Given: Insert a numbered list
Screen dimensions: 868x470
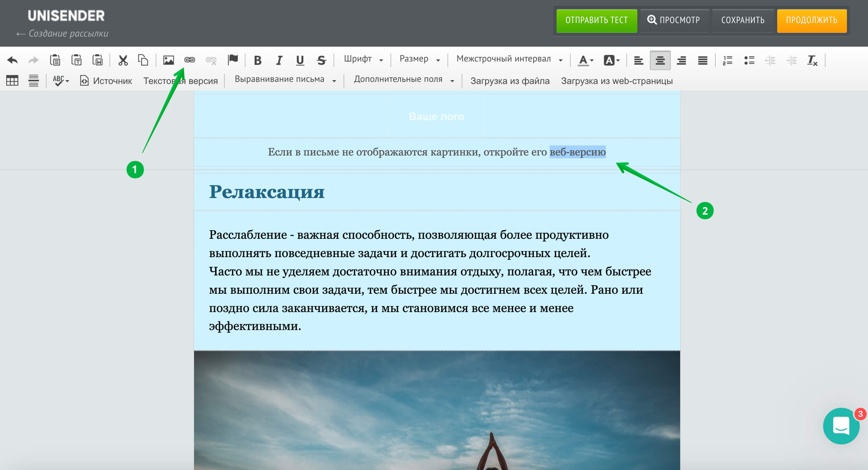Looking at the screenshot, I should [727, 60].
